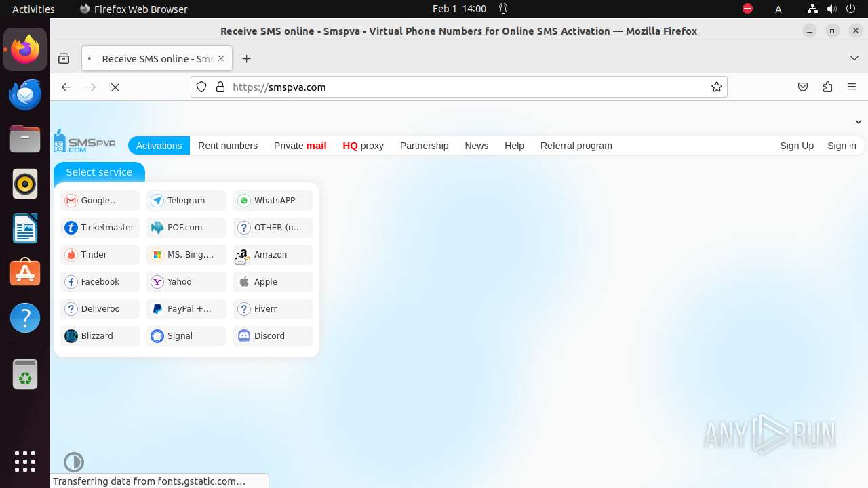Open Rent numbers menu
The height and width of the screenshot is (488, 868).
pos(228,146)
